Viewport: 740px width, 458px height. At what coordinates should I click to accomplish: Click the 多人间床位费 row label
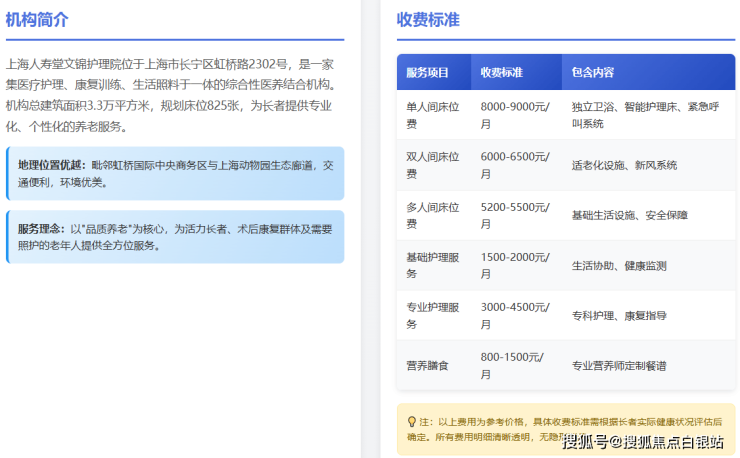tap(432, 215)
